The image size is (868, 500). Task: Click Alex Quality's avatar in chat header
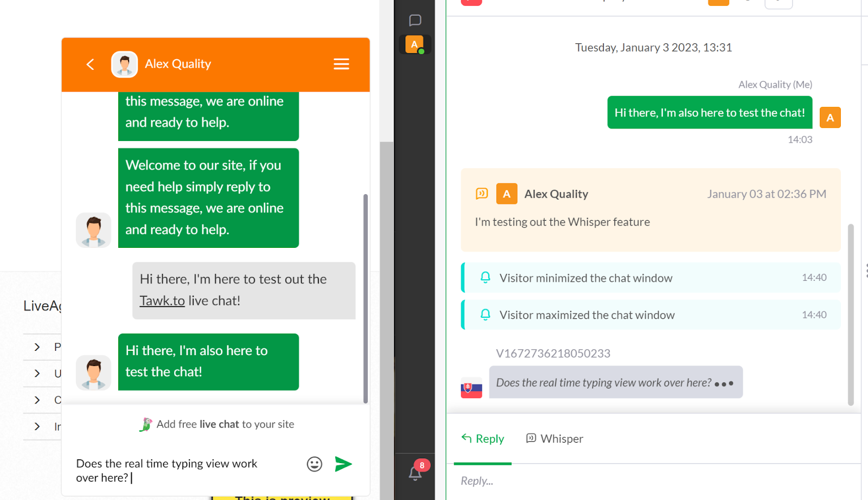click(x=124, y=65)
